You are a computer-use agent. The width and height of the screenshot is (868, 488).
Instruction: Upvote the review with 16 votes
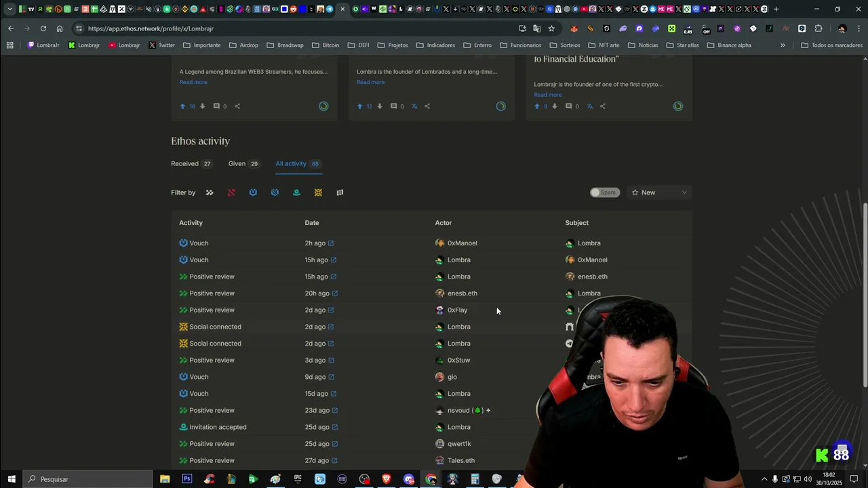pyautogui.click(x=182, y=106)
